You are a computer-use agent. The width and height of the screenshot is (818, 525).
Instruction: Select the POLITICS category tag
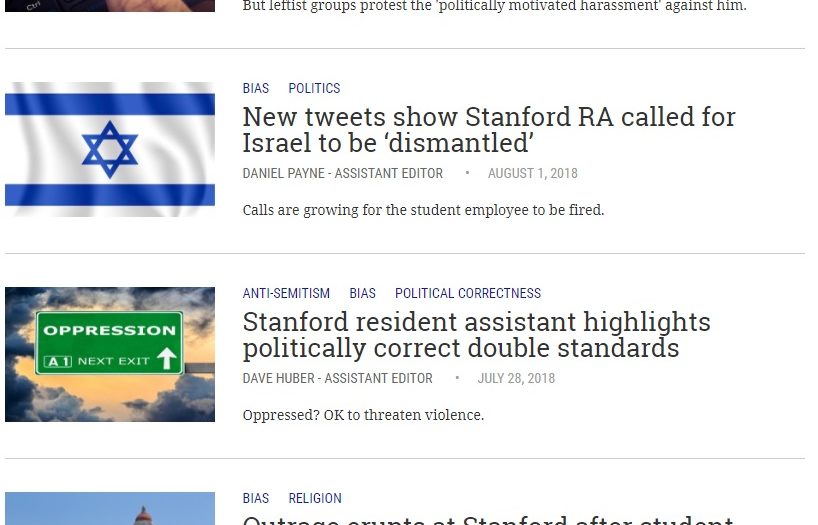pyautogui.click(x=314, y=88)
